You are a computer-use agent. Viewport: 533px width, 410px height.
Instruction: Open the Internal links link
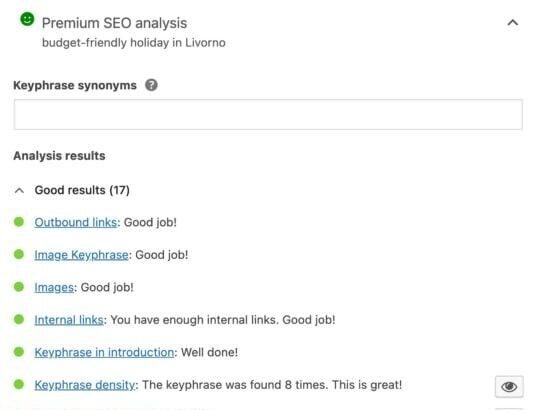point(69,320)
